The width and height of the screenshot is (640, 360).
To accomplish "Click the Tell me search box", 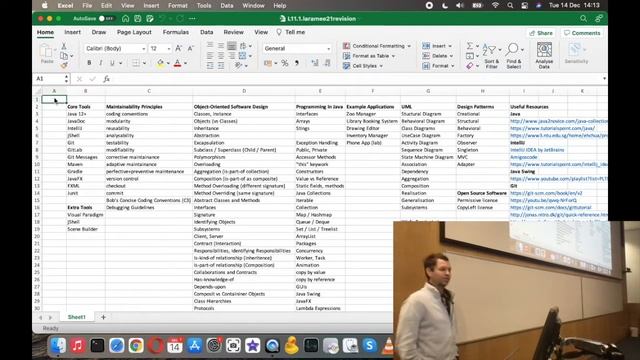I will click(291, 32).
